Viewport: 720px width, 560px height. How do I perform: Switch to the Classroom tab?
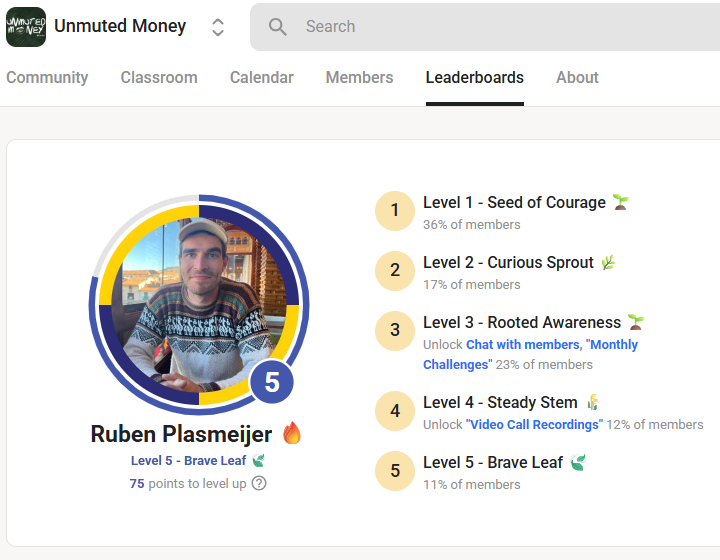coord(159,78)
